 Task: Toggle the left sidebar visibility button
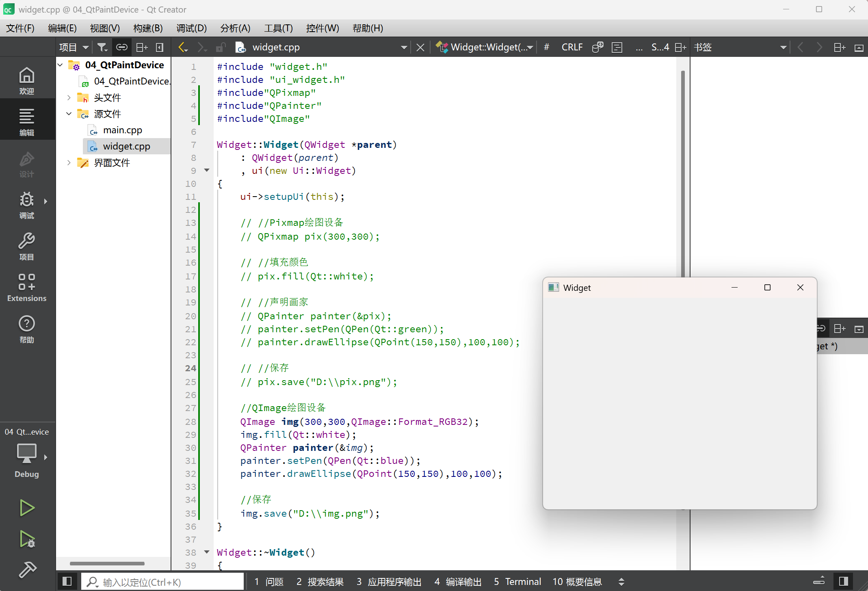pos(67,581)
